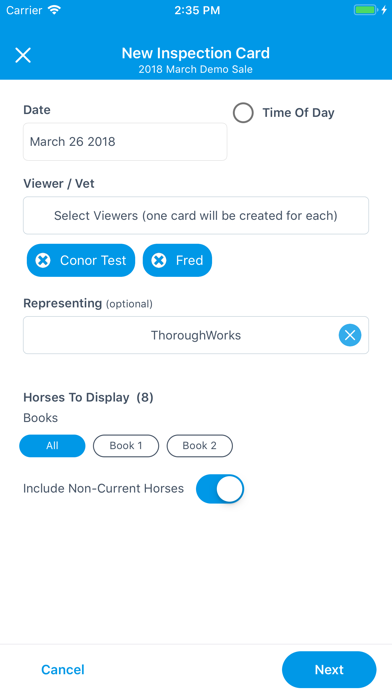
Task: Tap the clock time in status bar
Action: click(197, 10)
